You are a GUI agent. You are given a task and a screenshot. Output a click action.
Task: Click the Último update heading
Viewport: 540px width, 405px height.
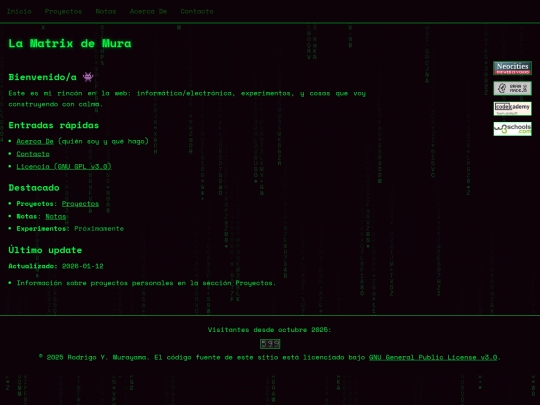45,250
